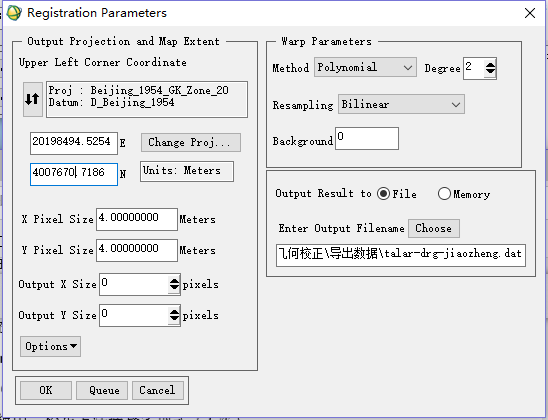This screenshot has width=548, height=420.
Task: Select the Memory output radio button
Action: click(444, 194)
